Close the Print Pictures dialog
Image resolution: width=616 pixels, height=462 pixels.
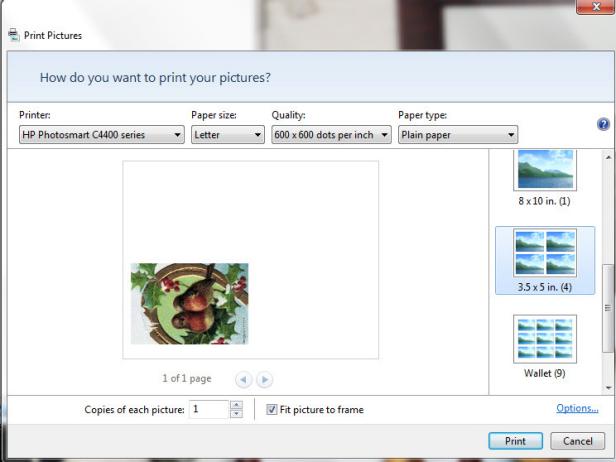(x=596, y=7)
